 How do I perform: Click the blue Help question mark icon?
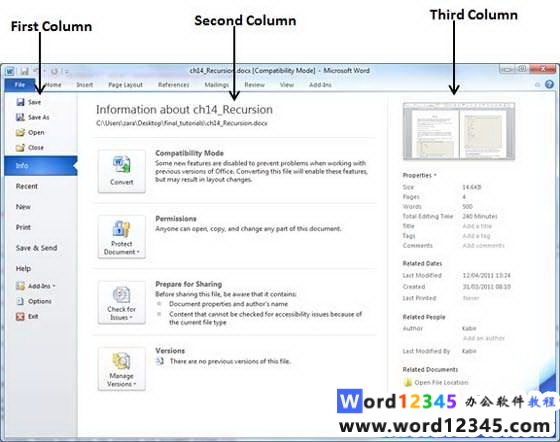[549, 84]
